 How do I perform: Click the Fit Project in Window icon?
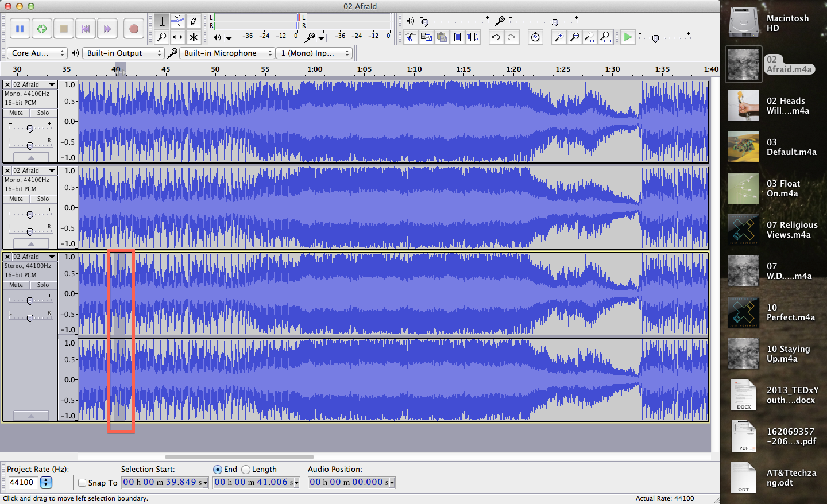click(606, 37)
